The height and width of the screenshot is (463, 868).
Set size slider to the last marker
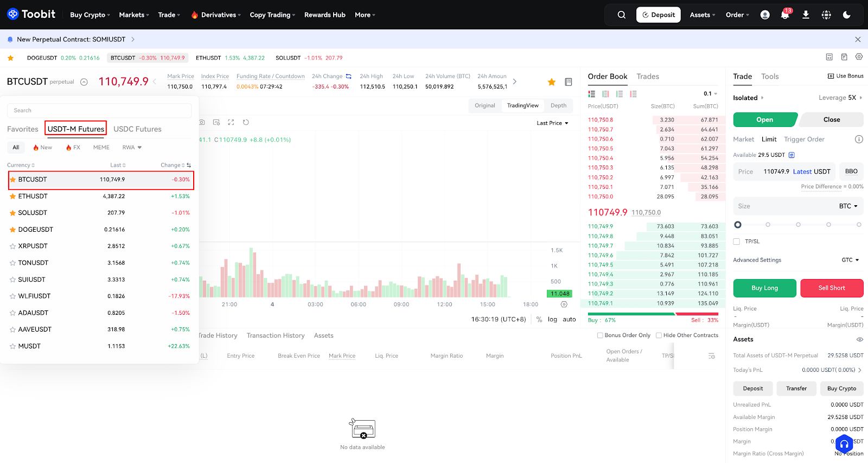859,225
